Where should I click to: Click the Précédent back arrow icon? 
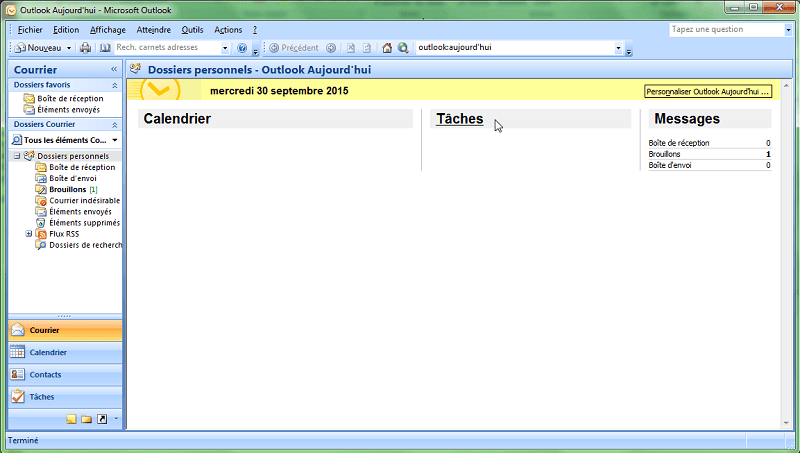(274, 48)
